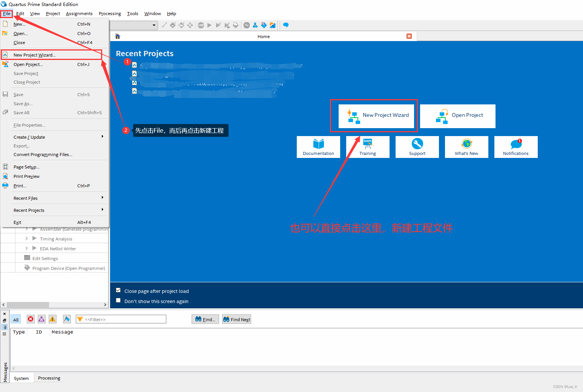
Task: Toggle the blue flag message filter icon
Action: 67,319
